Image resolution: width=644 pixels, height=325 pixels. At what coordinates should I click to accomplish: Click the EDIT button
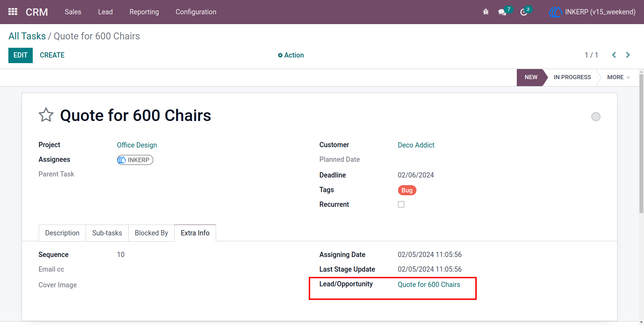(x=21, y=55)
